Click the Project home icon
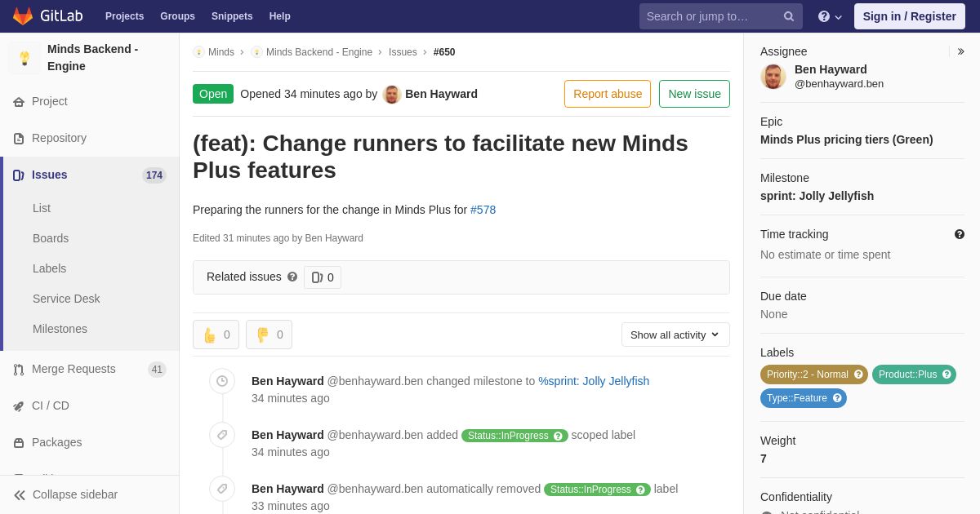Screen dimensions: 980x514 19,102
